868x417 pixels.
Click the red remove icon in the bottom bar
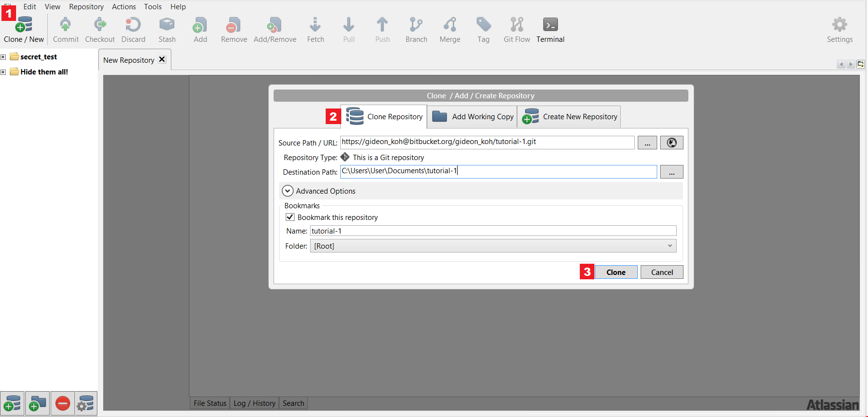coord(63,403)
